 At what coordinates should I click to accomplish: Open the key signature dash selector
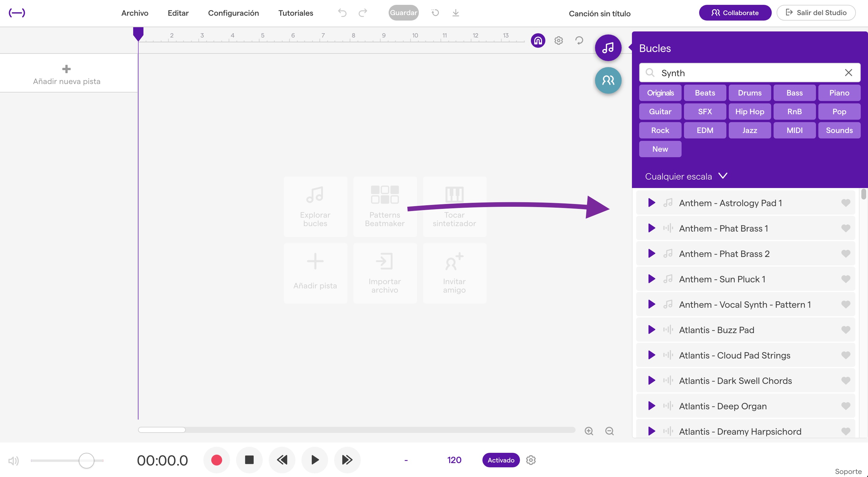pos(406,460)
